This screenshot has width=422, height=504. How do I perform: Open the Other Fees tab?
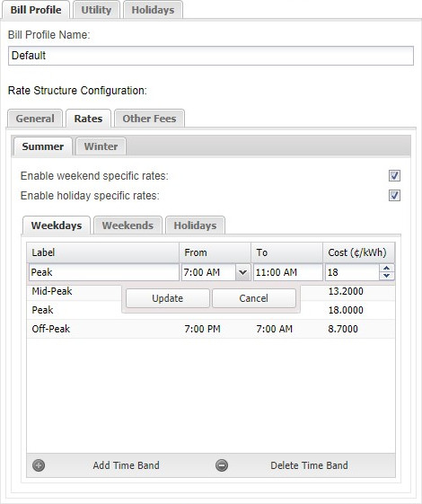149,119
